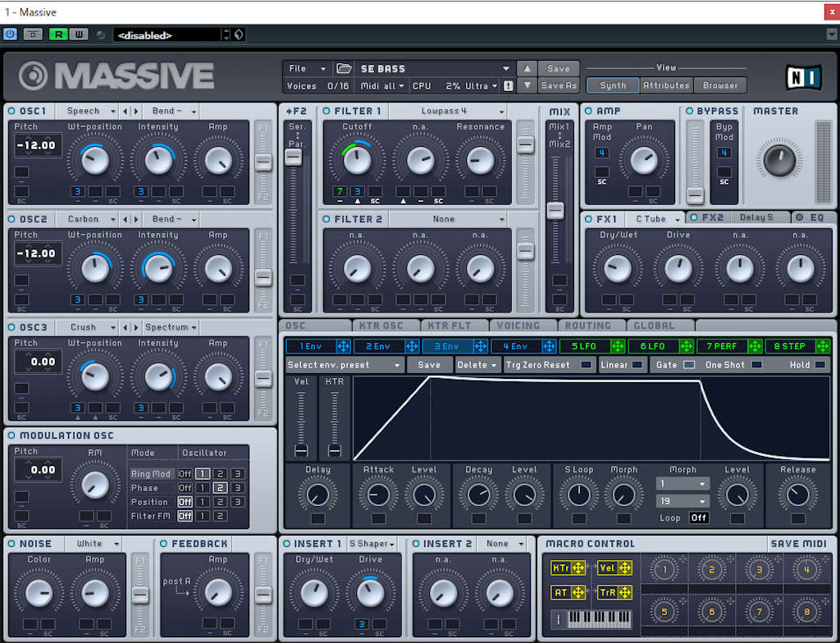Screen dimensions: 840x643
Task: Click the 4 Env blue drag-cross icon
Action: 549,346
